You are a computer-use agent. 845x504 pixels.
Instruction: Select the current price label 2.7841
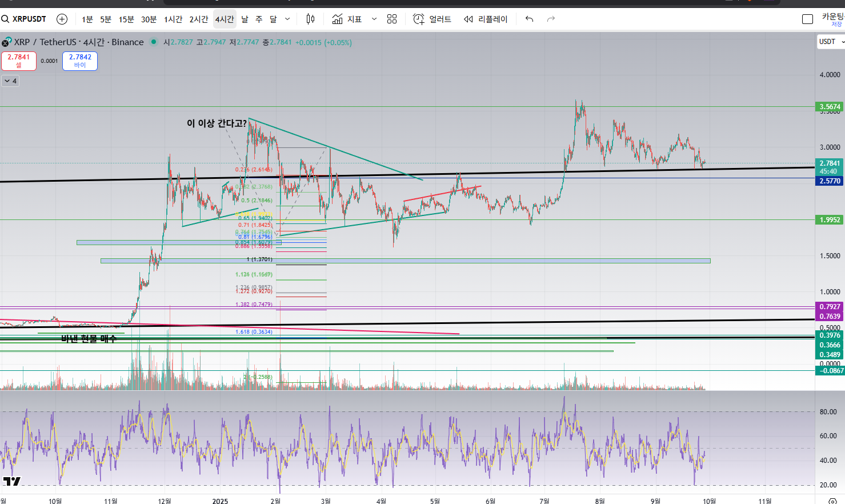pos(830,167)
